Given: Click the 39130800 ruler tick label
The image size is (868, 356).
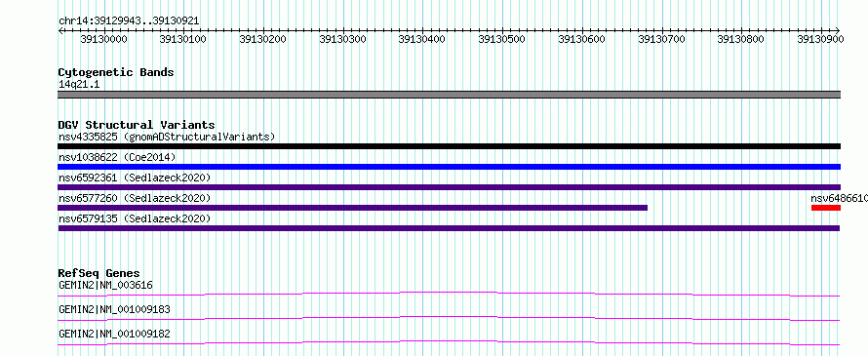Looking at the screenshot, I should pyautogui.click(x=740, y=39).
